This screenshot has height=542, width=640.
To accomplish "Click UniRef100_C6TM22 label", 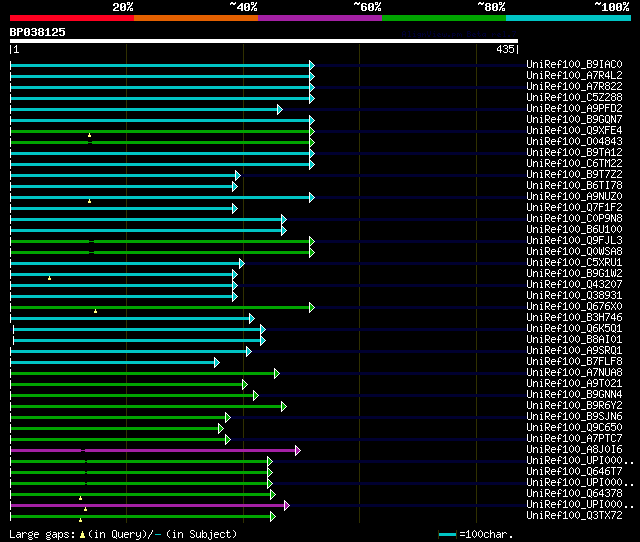I will pyautogui.click(x=574, y=164).
